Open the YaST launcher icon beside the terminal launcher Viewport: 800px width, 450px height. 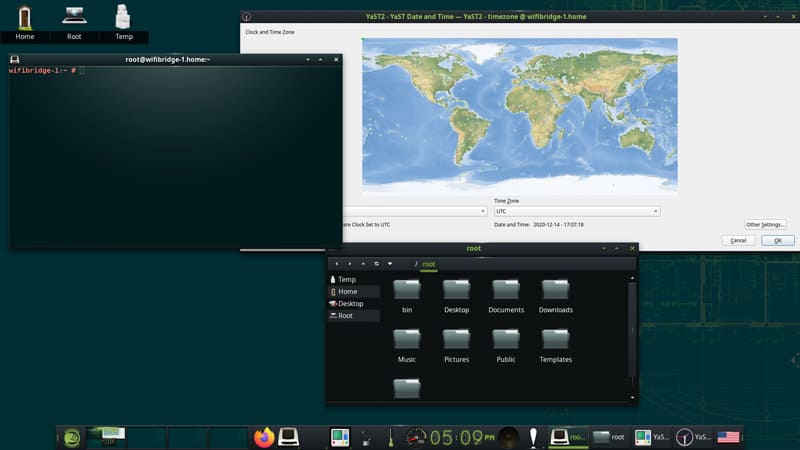(x=340, y=437)
